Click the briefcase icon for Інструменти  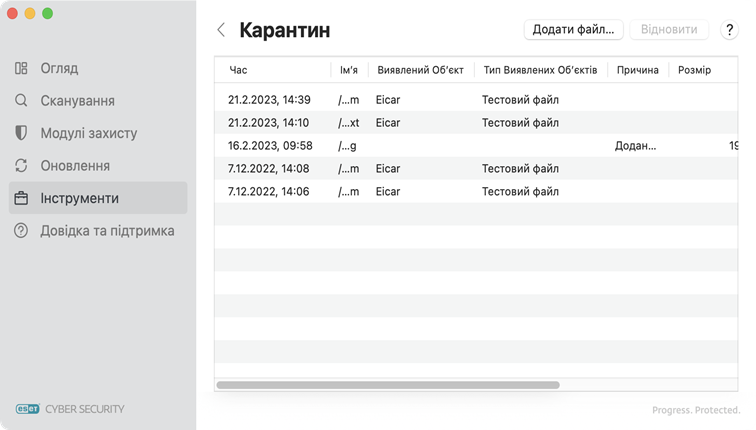(x=21, y=198)
